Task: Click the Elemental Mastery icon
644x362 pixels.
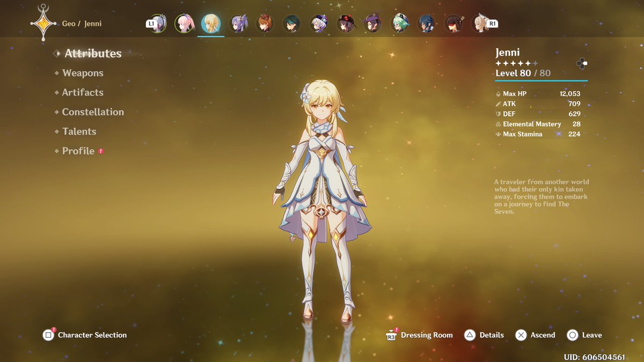Action: pos(498,124)
